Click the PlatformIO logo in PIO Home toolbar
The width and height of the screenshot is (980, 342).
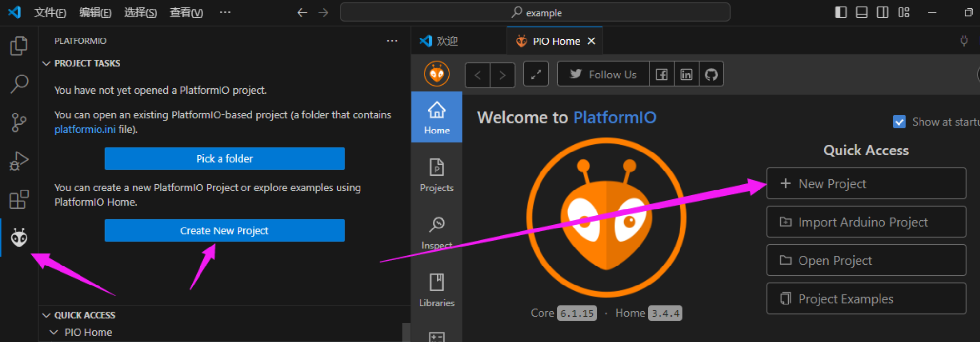coord(437,74)
